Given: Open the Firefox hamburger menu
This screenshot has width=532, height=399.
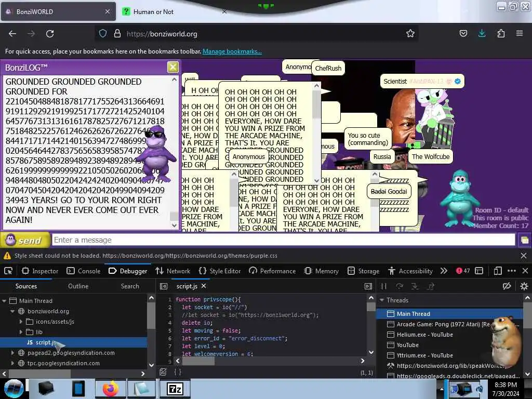Looking at the screenshot, I should tap(520, 33).
